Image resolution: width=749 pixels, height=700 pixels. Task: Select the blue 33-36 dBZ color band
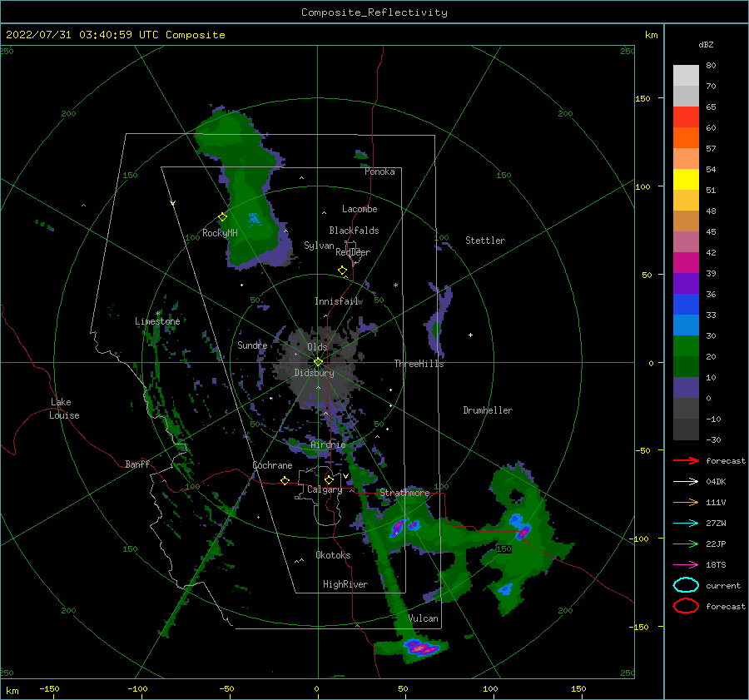coord(686,304)
